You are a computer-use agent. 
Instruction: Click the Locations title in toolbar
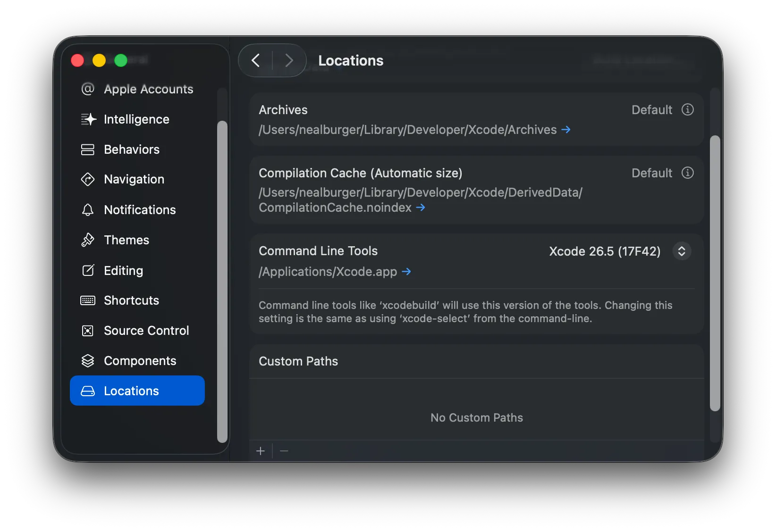pyautogui.click(x=351, y=60)
